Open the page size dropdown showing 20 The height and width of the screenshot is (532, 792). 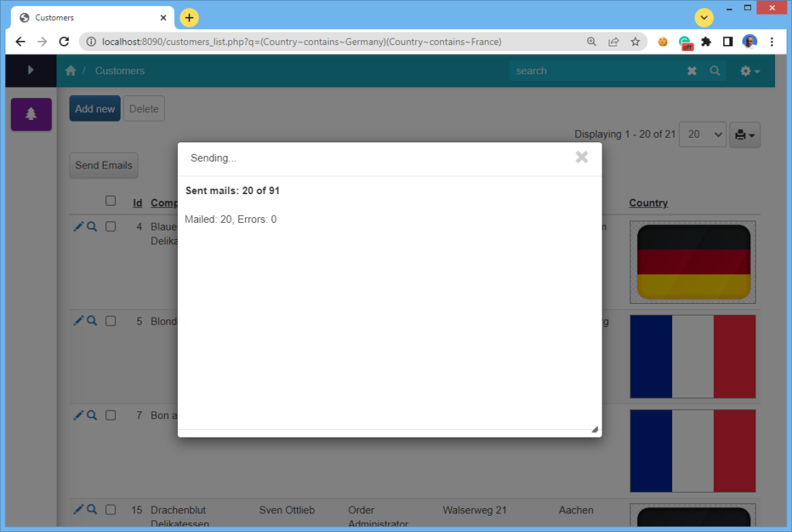(x=702, y=135)
